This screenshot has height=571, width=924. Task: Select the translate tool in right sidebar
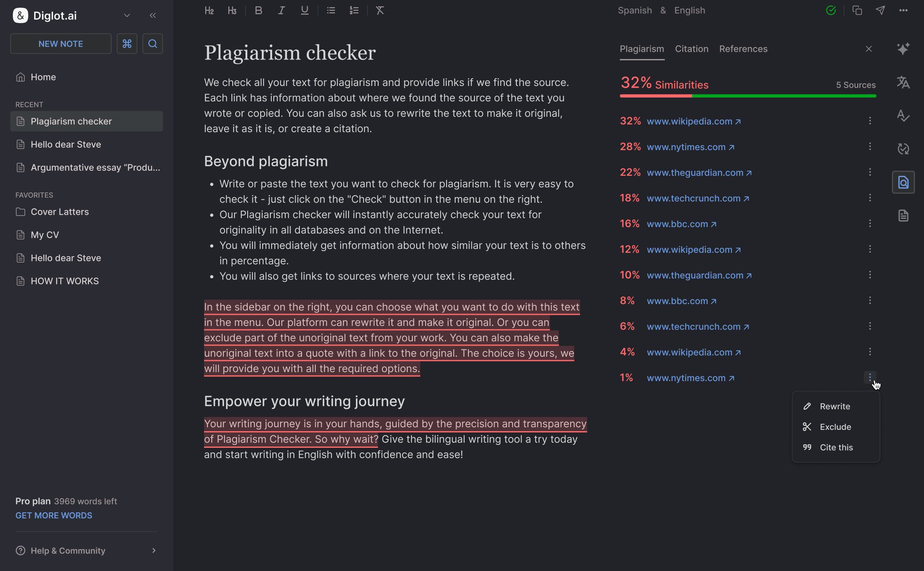903,82
